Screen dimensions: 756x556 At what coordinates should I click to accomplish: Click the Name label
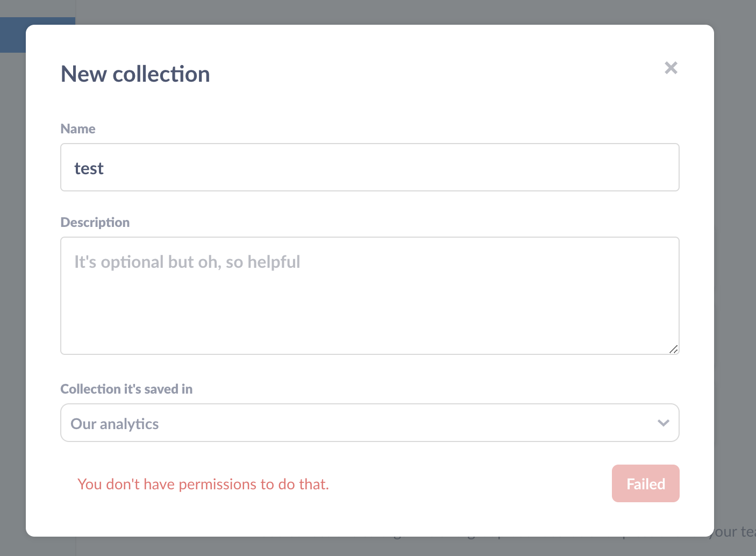pyautogui.click(x=78, y=129)
